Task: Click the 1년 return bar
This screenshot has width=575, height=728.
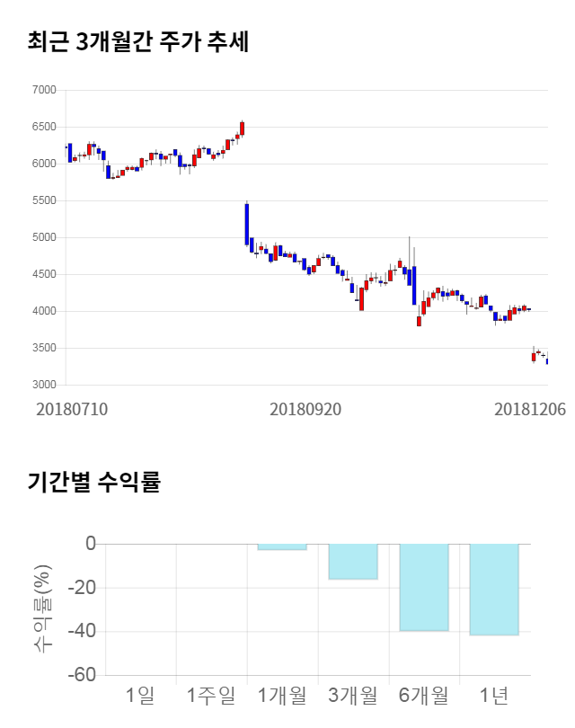Action: 494,590
